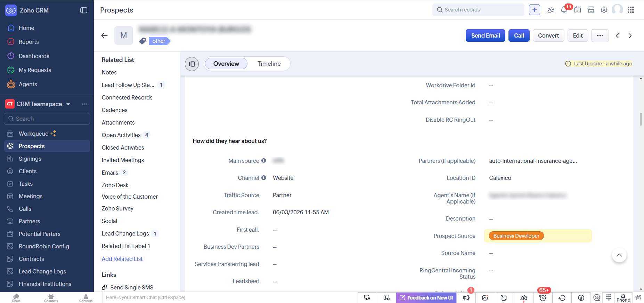Open My Requests
Screen dimensions: 644x303
click(x=35, y=70)
